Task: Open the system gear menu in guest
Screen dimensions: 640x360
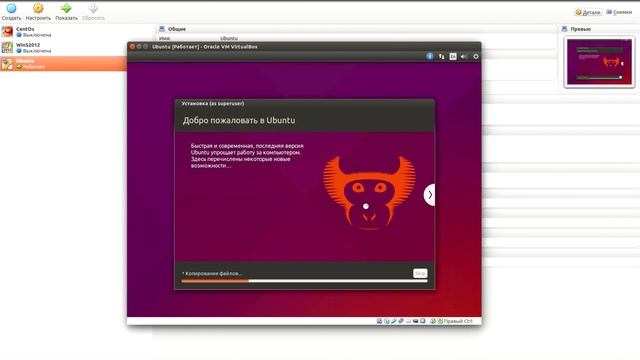Action: pyautogui.click(x=476, y=56)
